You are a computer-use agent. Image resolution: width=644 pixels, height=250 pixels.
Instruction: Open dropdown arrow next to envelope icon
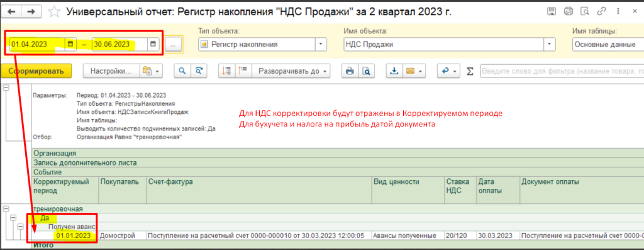[x=421, y=71]
